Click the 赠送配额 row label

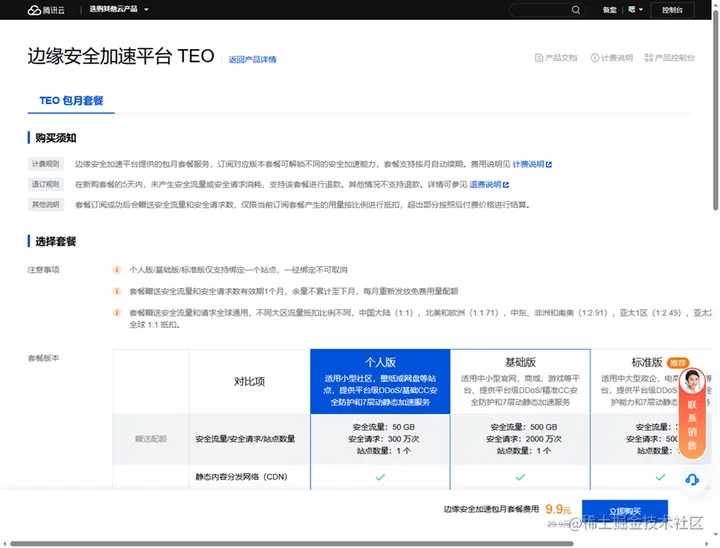[x=151, y=439]
